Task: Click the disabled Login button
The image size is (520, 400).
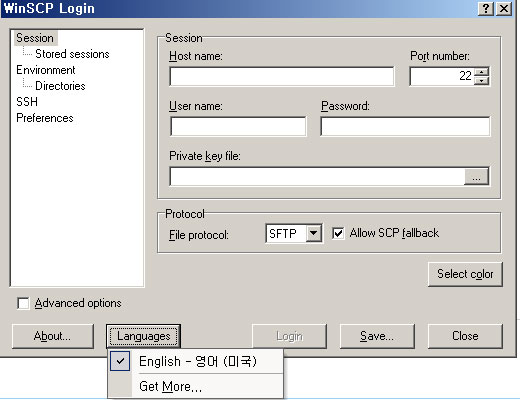Action: click(289, 336)
